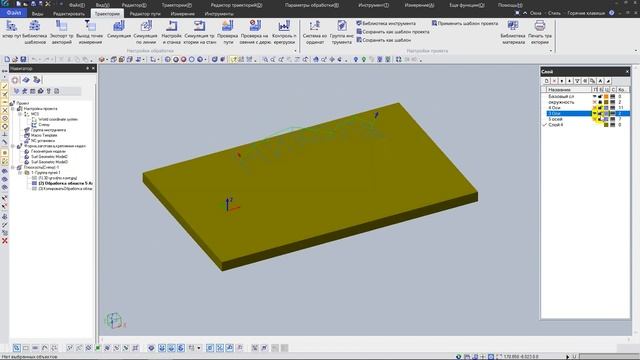
Task: Launch Симуляция по линии
Action: point(145,32)
